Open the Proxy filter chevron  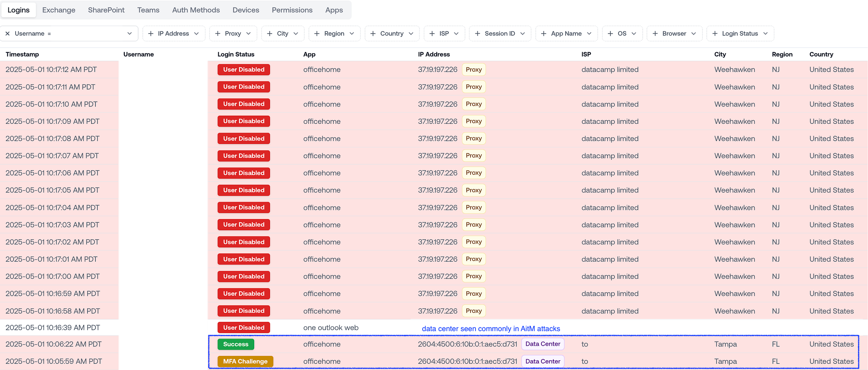[248, 34]
